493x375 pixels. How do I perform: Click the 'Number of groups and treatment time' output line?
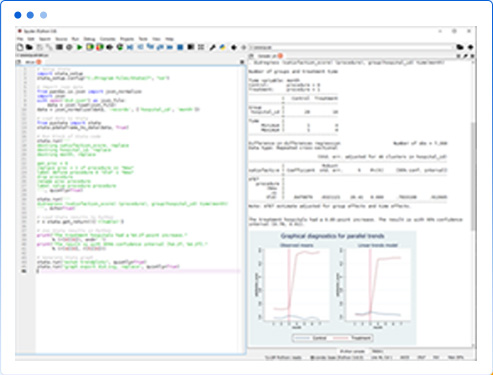tap(293, 71)
